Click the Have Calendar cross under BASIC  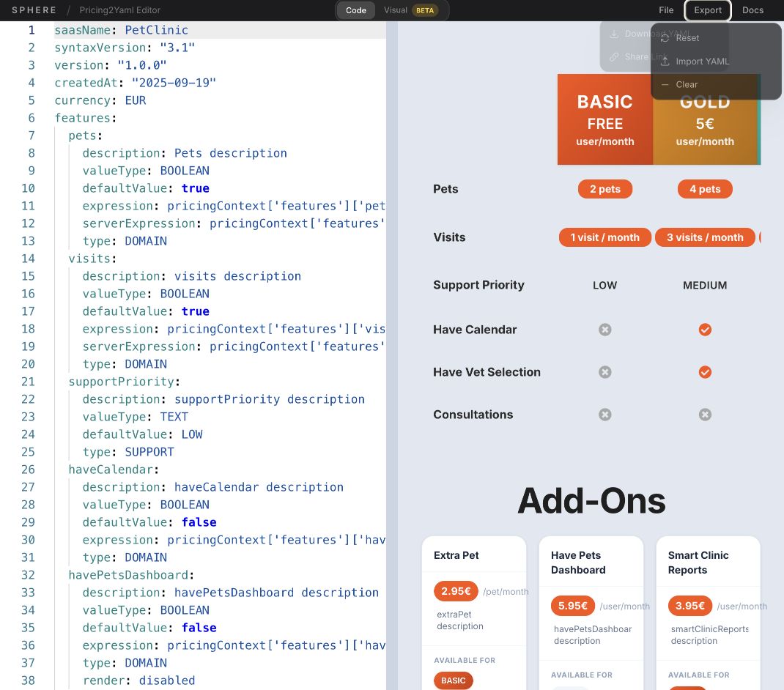605,330
